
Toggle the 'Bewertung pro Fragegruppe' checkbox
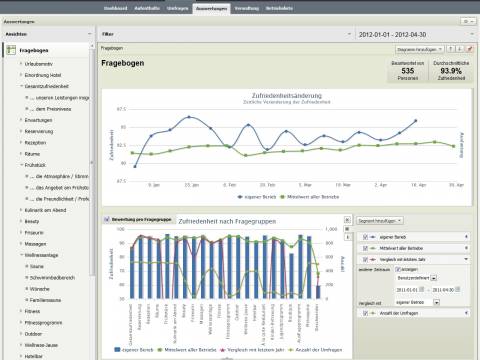click(x=107, y=219)
